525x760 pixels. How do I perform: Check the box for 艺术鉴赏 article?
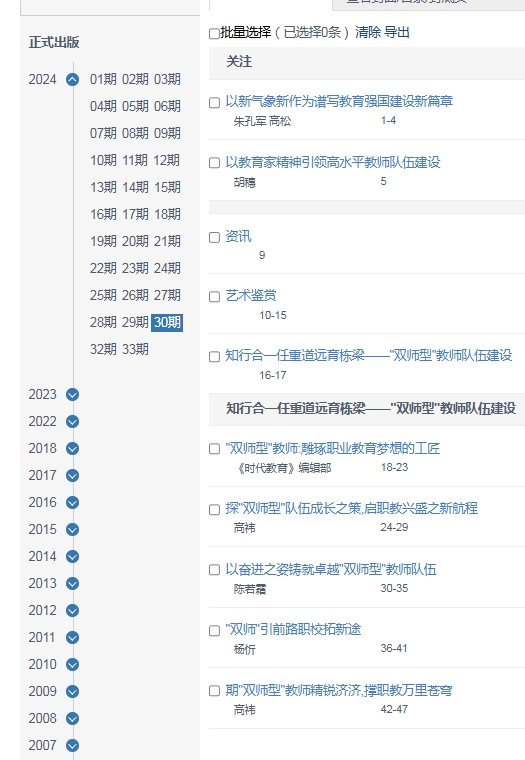[214, 297]
